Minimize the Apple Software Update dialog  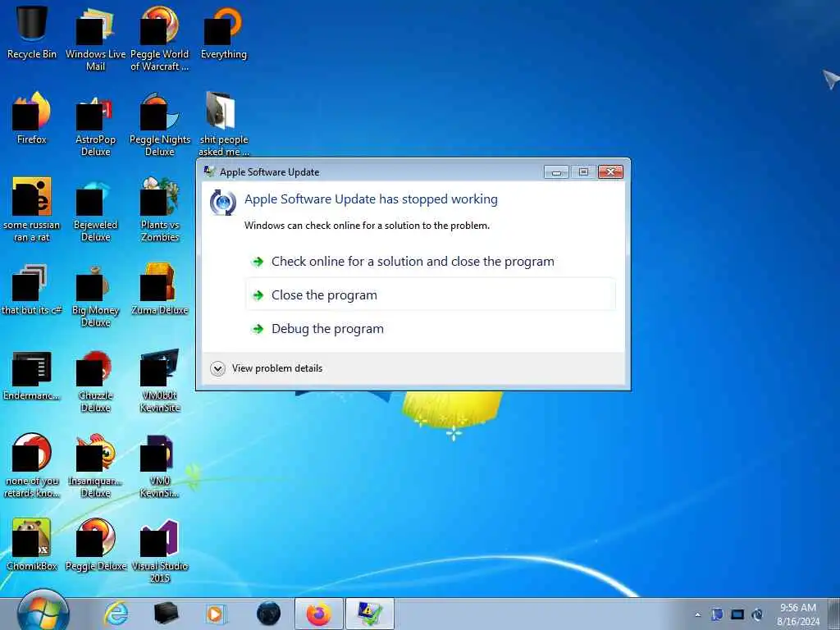click(x=556, y=171)
